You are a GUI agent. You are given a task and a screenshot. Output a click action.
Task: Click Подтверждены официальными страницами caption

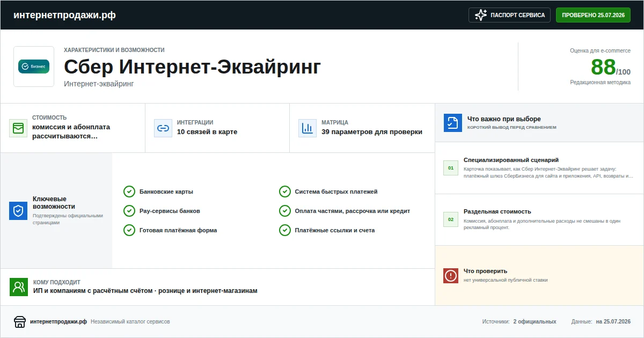pyautogui.click(x=68, y=219)
